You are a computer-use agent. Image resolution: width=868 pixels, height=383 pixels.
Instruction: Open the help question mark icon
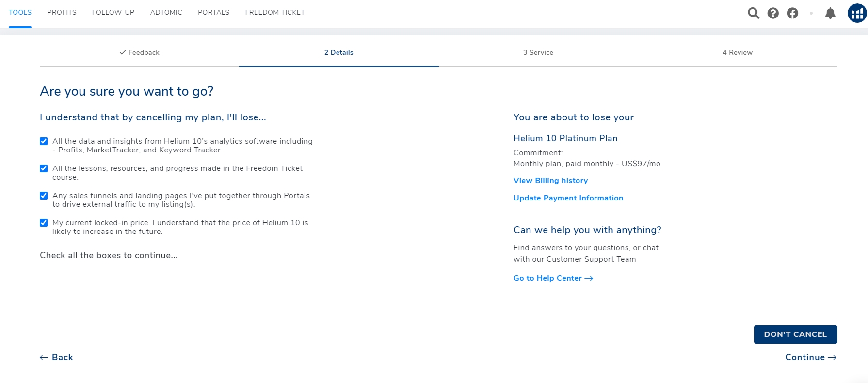773,13
